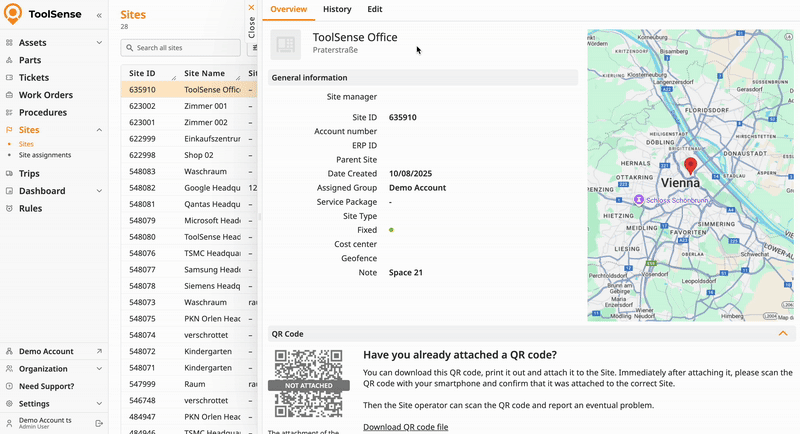
Task: Select site row 548078 Siemens Headquarters
Action: coord(189,286)
